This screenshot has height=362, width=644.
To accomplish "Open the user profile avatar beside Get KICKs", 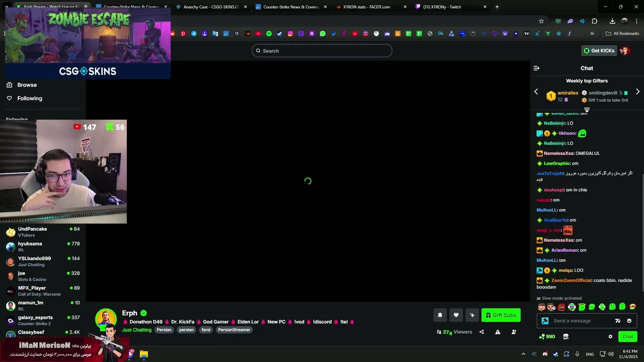I will coord(624,50).
